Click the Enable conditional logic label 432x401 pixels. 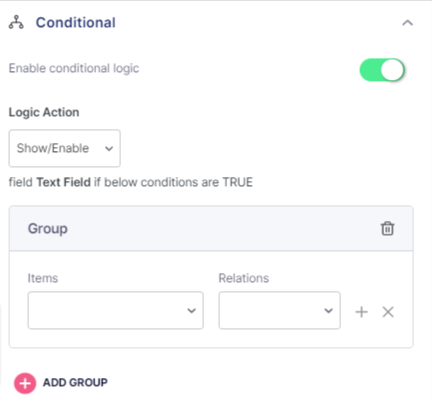coord(74,68)
